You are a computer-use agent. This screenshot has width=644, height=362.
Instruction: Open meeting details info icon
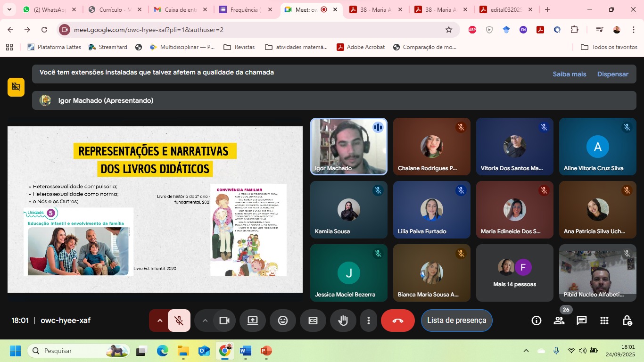coord(536,321)
